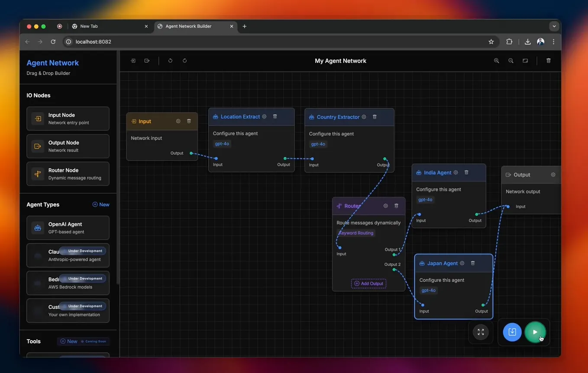Screen dimensions: 588x373
Task: Clear the canvas using the trash icon
Action: click(x=548, y=61)
